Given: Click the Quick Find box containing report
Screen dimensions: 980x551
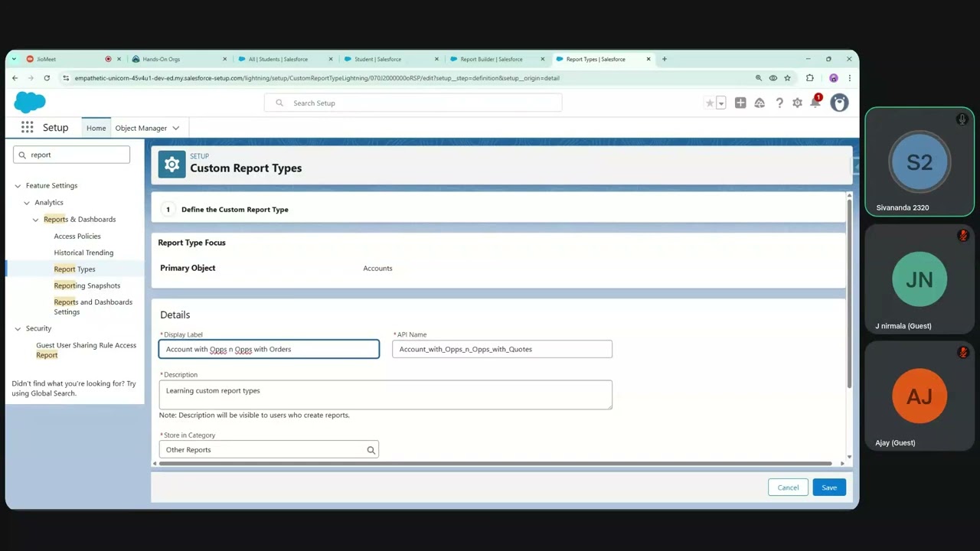Looking at the screenshot, I should click(72, 155).
